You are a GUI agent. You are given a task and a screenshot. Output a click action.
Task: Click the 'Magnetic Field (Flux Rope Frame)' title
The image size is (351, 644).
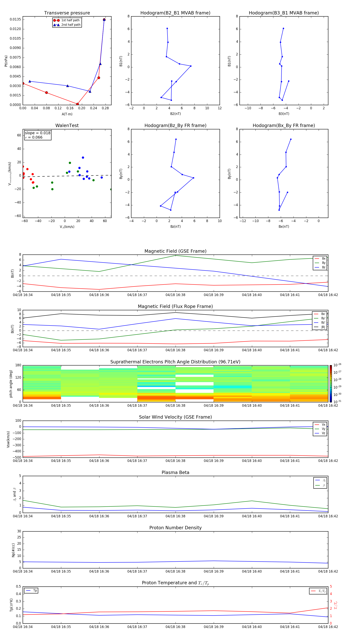point(175,307)
